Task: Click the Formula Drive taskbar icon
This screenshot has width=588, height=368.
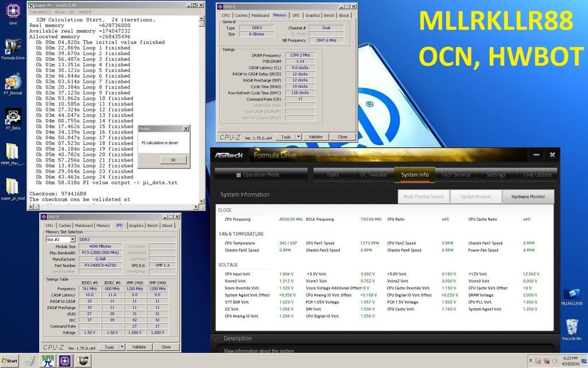Action: [x=83, y=361]
